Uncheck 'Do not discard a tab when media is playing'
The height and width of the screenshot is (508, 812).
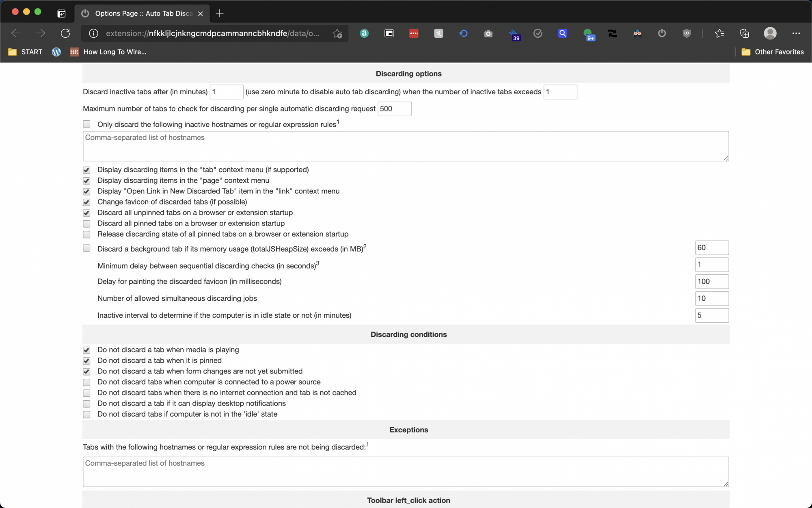tap(86, 350)
